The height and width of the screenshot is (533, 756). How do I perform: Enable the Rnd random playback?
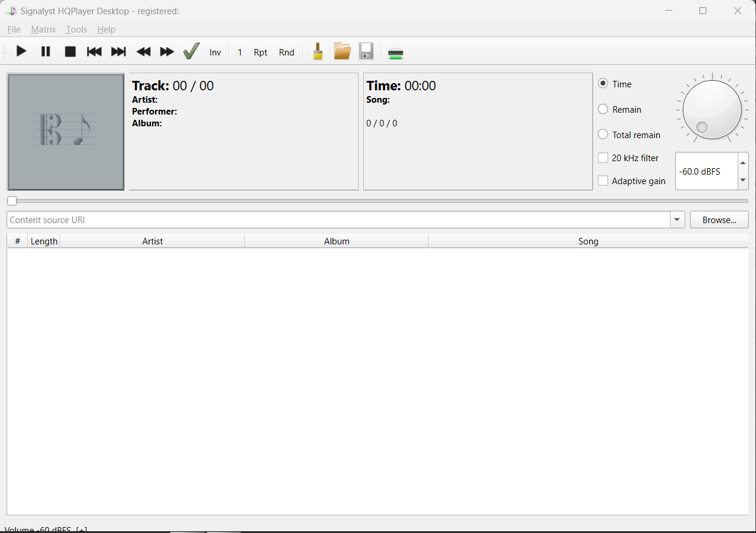click(x=287, y=52)
